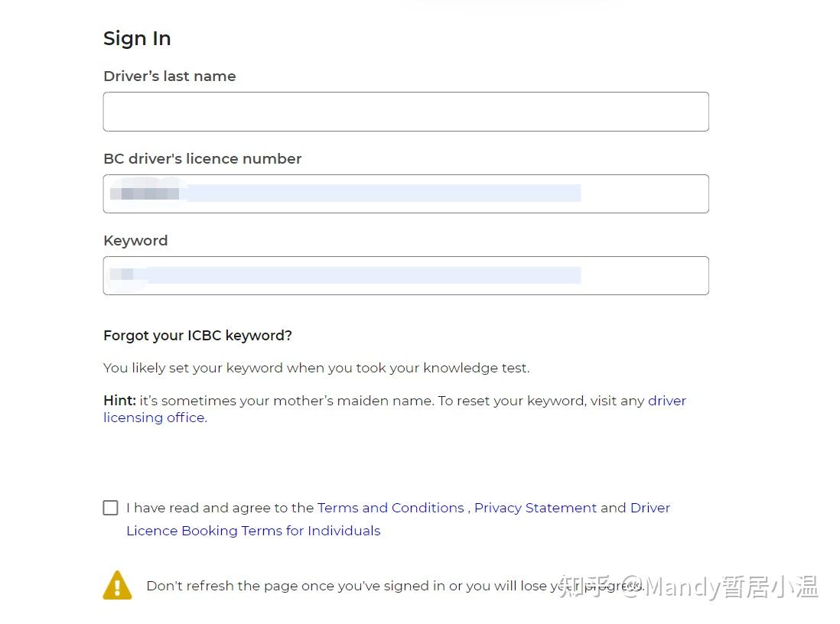The height and width of the screenshot is (624, 840).
Task: Click the "Driver's last name" label
Action: click(169, 76)
